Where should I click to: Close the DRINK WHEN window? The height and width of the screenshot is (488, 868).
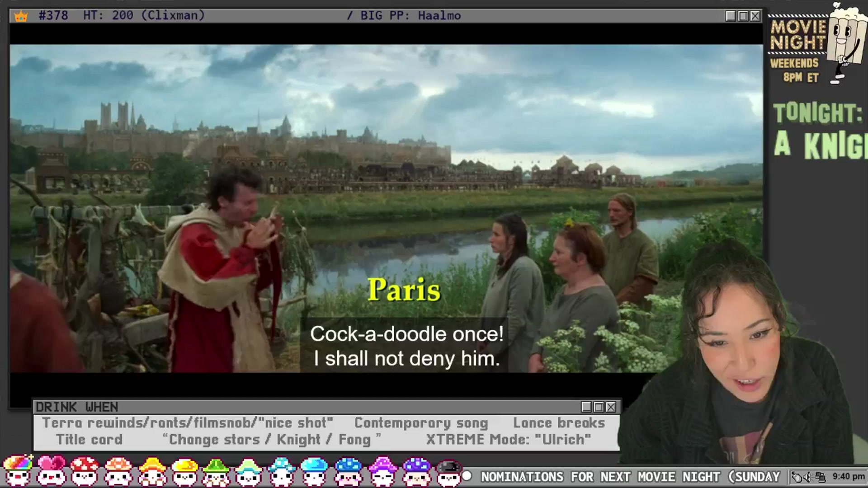611,407
